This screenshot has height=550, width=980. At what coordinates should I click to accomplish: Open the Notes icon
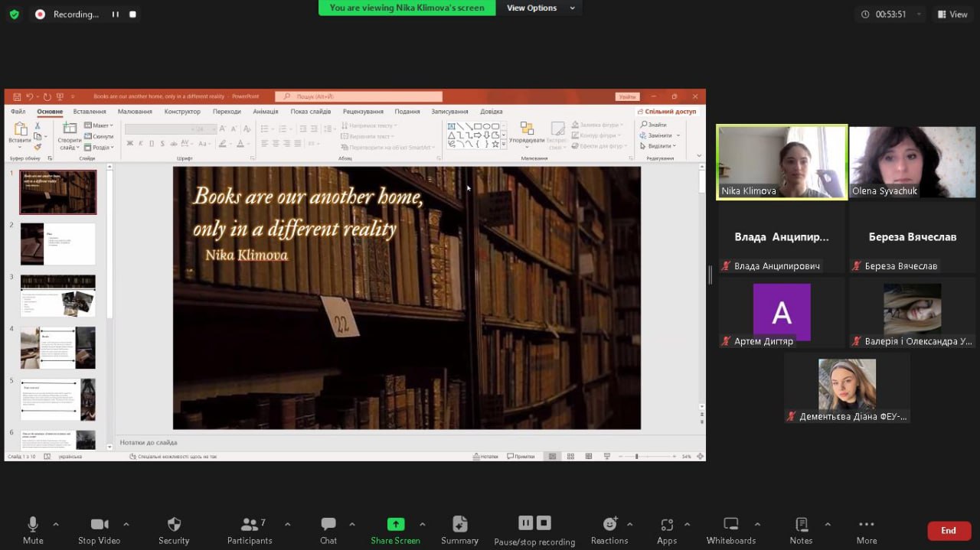click(x=801, y=524)
